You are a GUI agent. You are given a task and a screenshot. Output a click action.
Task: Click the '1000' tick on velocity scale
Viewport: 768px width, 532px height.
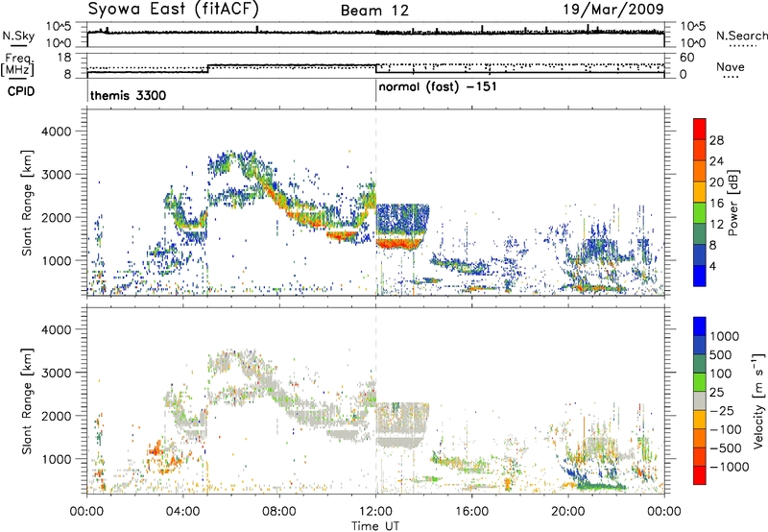tap(725, 336)
